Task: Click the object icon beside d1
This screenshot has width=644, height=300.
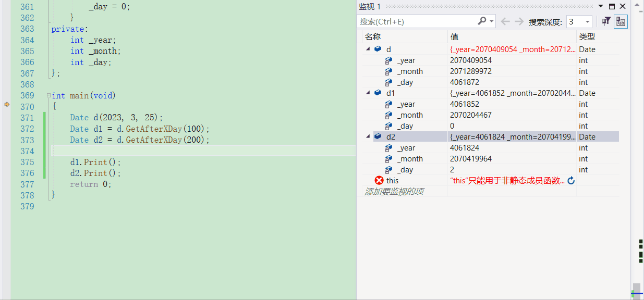Action: (378, 93)
